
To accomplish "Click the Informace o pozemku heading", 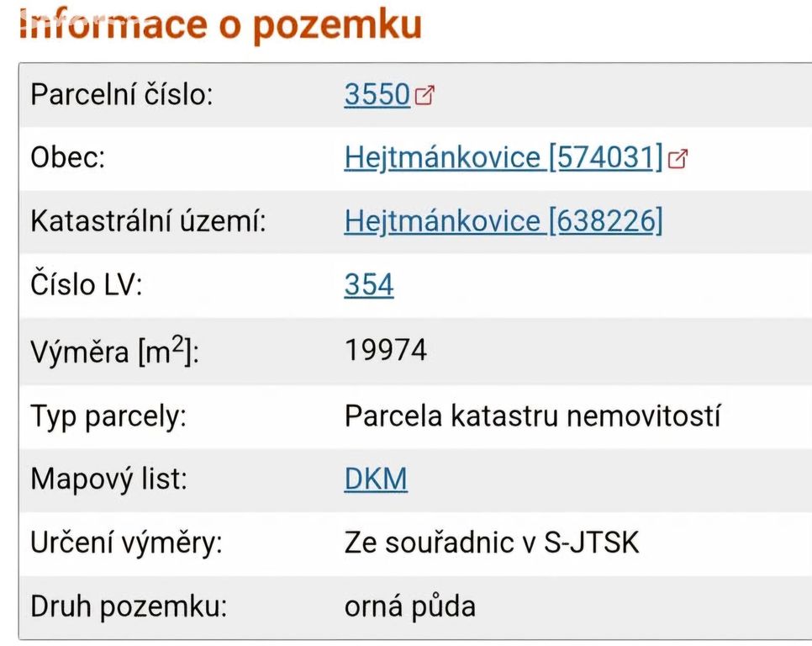I will (x=221, y=24).
